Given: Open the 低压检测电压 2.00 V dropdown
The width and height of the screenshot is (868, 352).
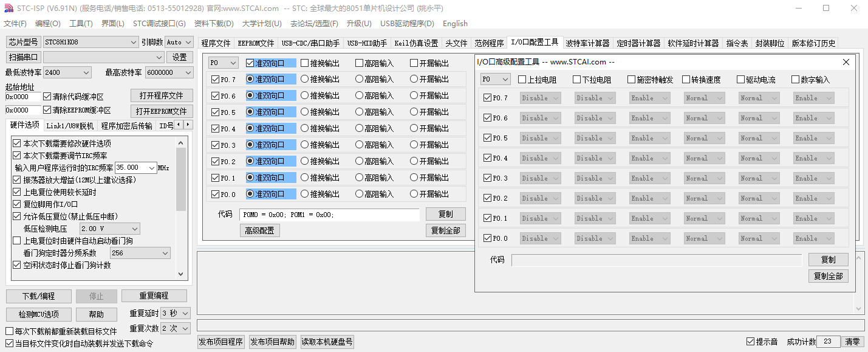Looking at the screenshot, I should tap(109, 229).
